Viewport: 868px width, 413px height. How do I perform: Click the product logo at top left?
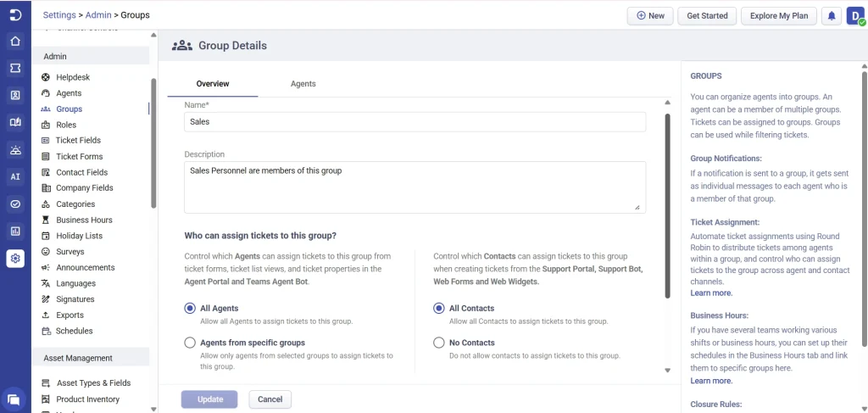pyautogui.click(x=15, y=15)
